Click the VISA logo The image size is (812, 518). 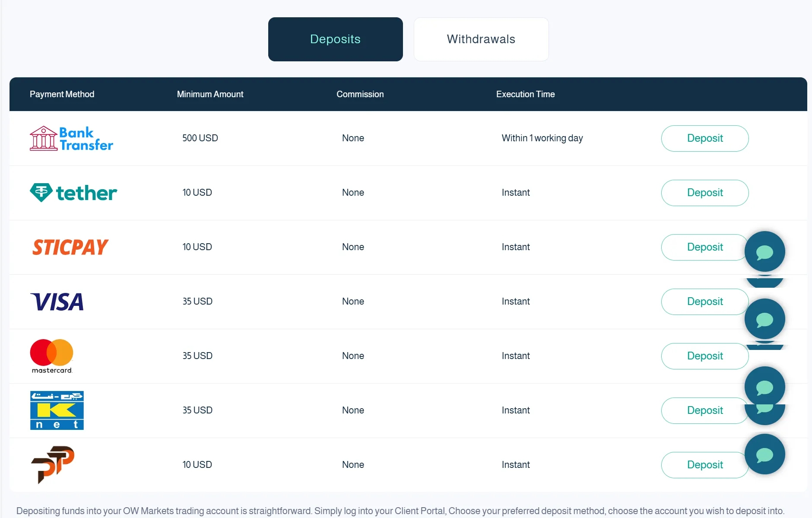pyautogui.click(x=57, y=302)
